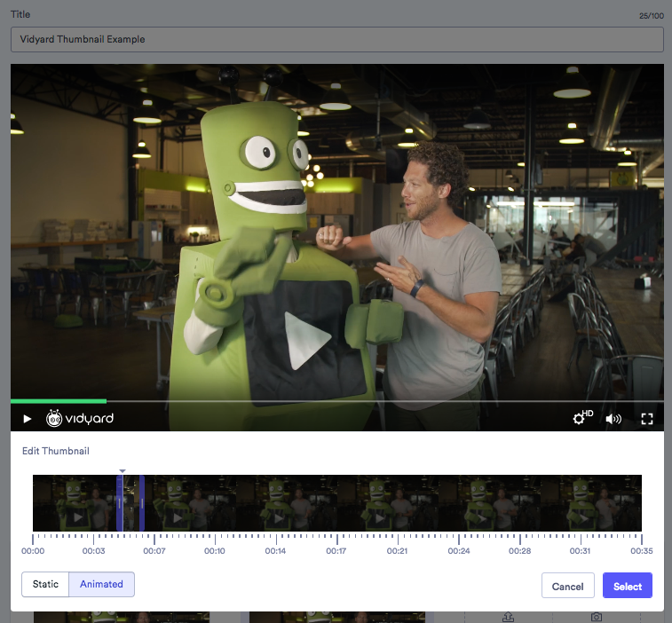Click the 00:35 timestamp label
This screenshot has height=623, width=672.
tap(642, 550)
